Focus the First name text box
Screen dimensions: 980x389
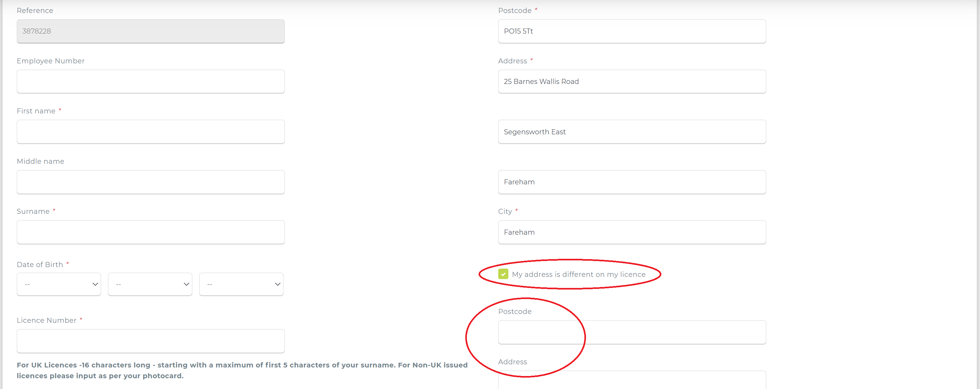tap(151, 132)
